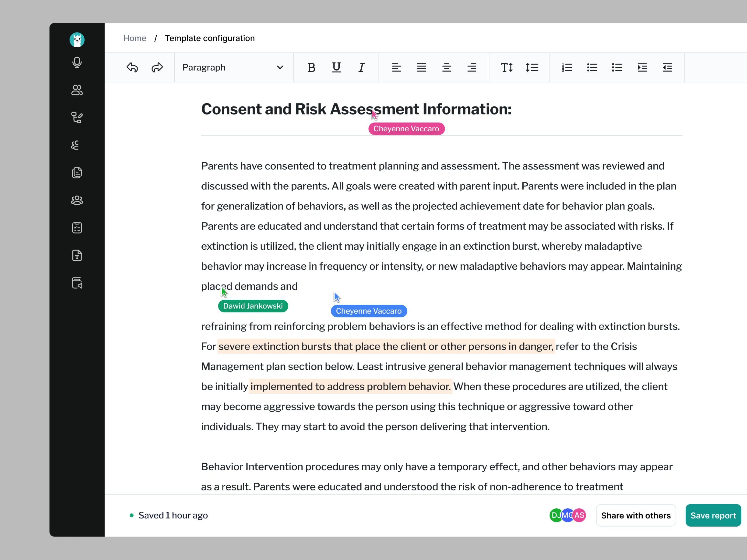This screenshot has width=747, height=560.
Task: Open the documents copy icon in sidebar
Action: (x=77, y=172)
